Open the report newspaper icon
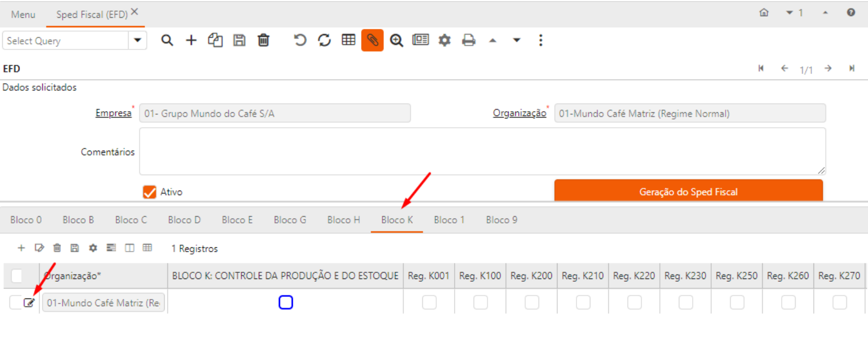This screenshot has height=364, width=868. 420,40
